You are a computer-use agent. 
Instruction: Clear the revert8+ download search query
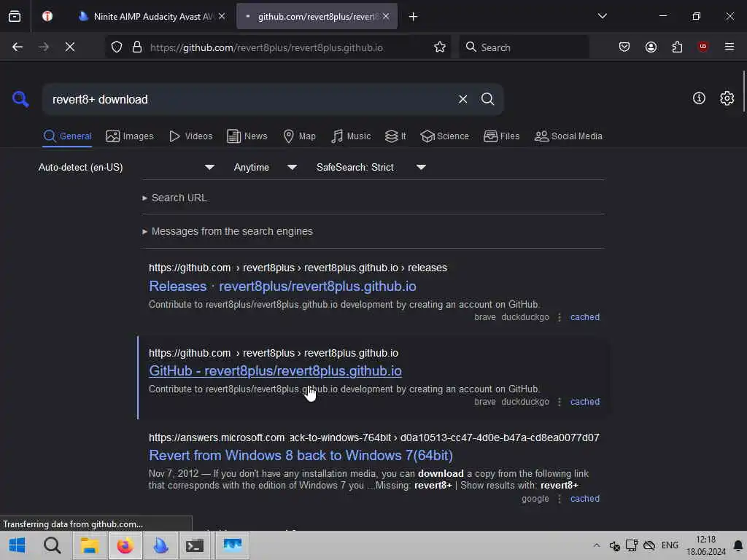tap(462, 99)
